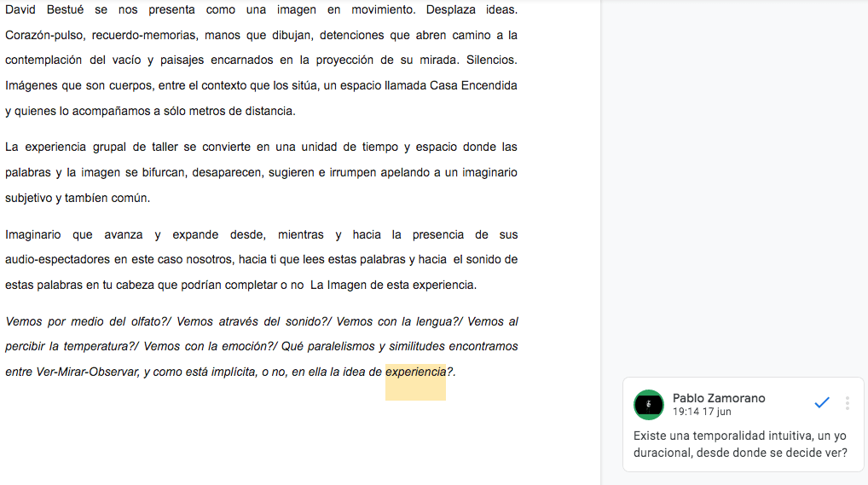Image resolution: width=868 pixels, height=485 pixels.
Task: Click Pablo Zamorano's profile avatar
Action: tap(649, 404)
